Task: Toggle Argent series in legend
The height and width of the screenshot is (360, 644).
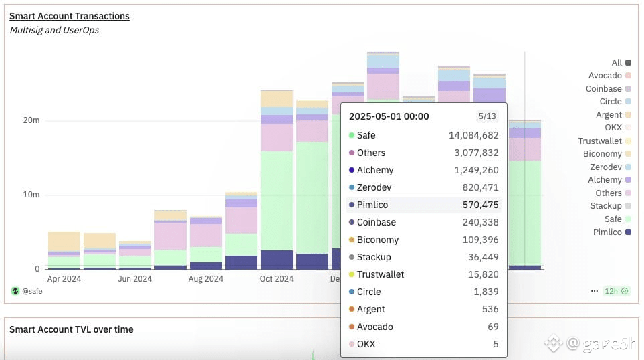Action: [x=613, y=114]
